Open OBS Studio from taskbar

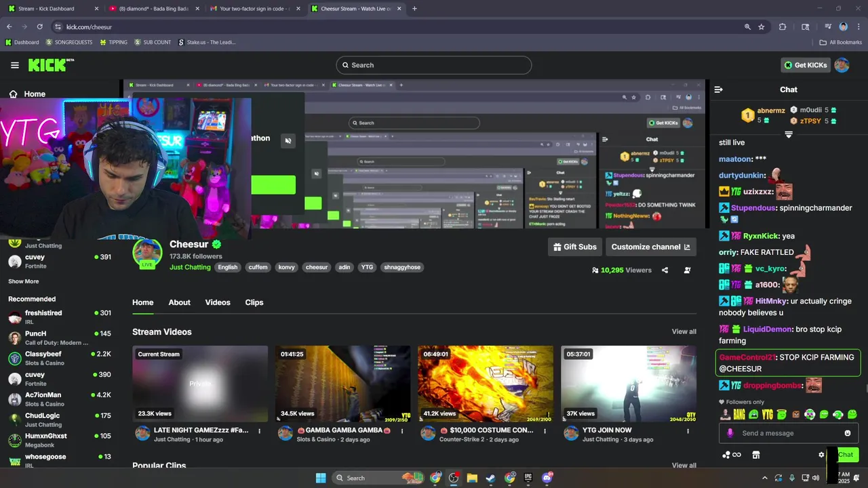454,478
